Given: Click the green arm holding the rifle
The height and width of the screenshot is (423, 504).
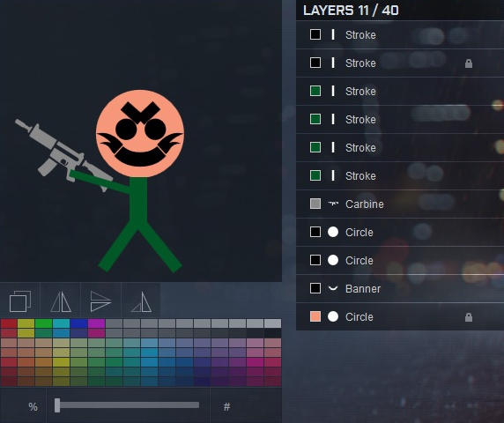Looking at the screenshot, I should (x=100, y=182).
